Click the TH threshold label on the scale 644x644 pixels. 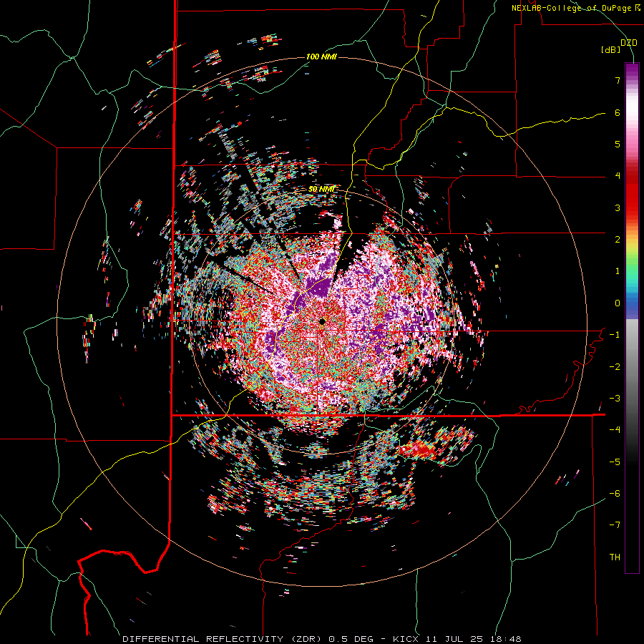point(615,557)
